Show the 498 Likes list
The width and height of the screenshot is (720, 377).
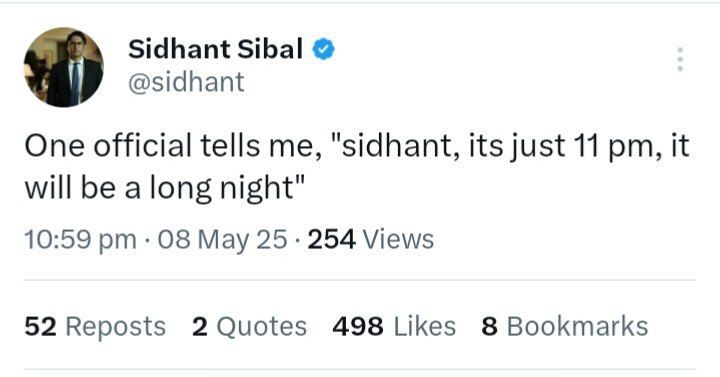pyautogui.click(x=394, y=326)
